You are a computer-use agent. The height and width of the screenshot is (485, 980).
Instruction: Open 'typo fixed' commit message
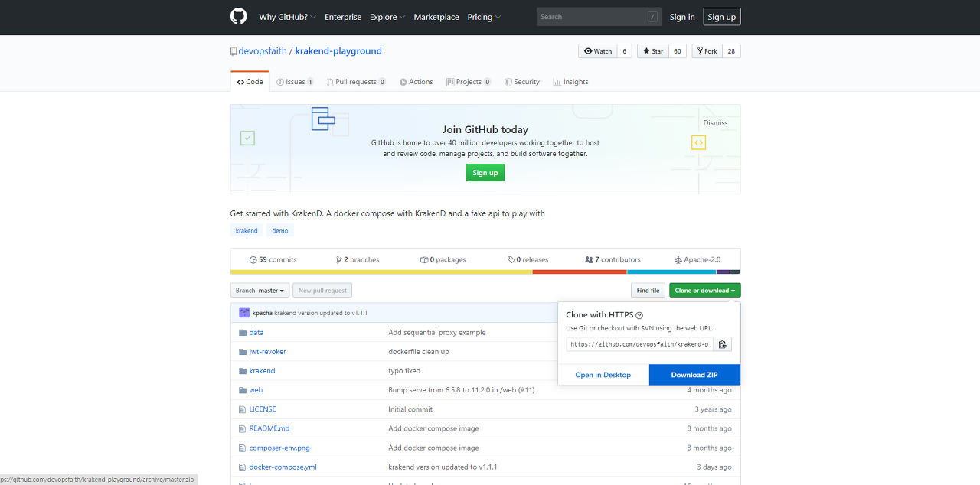pyautogui.click(x=404, y=371)
